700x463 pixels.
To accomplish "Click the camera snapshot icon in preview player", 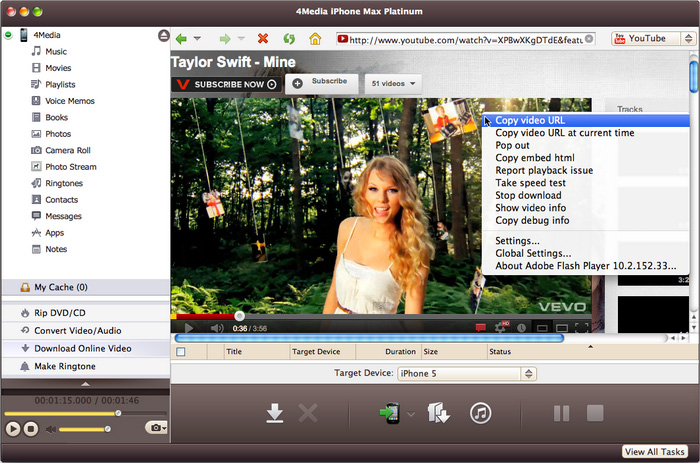I will 154,428.
